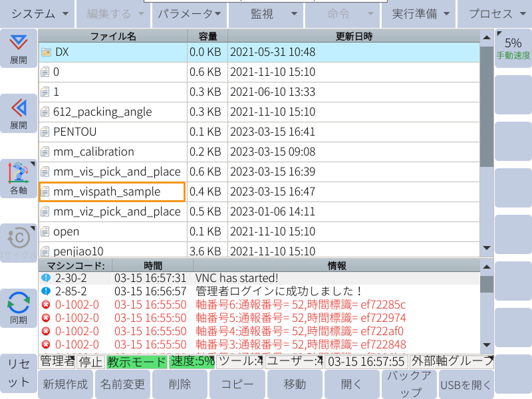Open the パラメータ dropdown menu
Viewport: 532px width, 399px height.
190,13
